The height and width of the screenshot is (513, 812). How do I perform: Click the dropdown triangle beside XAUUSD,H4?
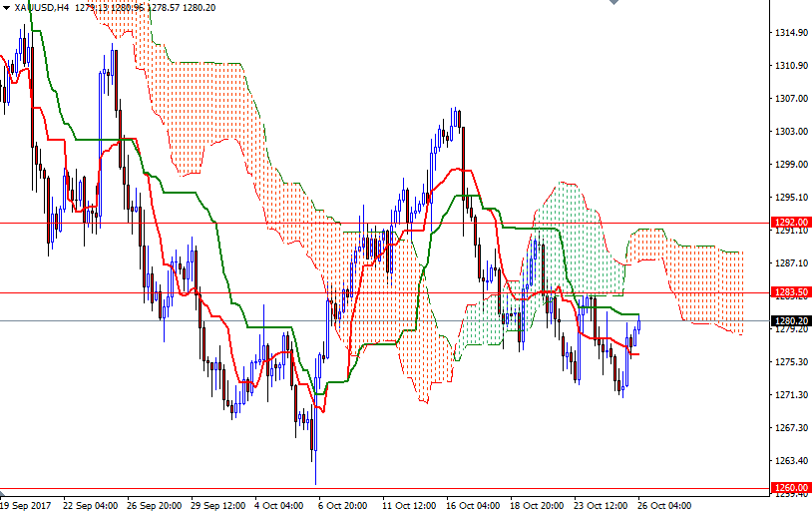[6, 8]
